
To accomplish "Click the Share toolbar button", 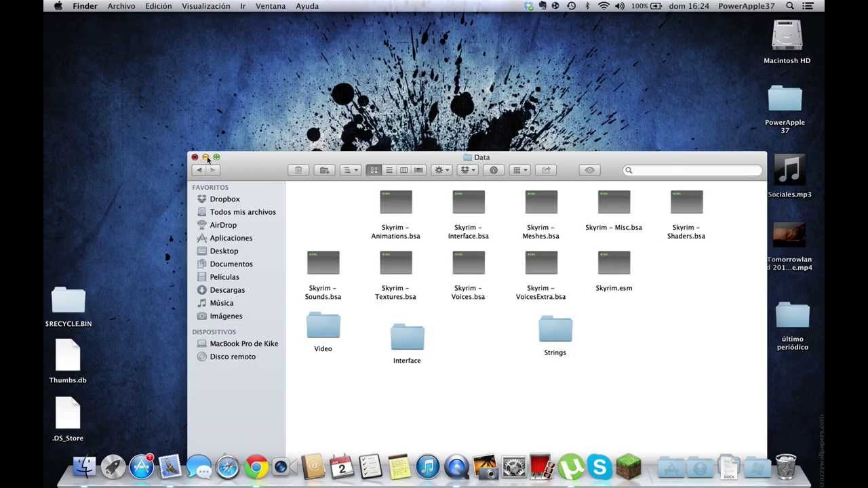I will 546,170.
